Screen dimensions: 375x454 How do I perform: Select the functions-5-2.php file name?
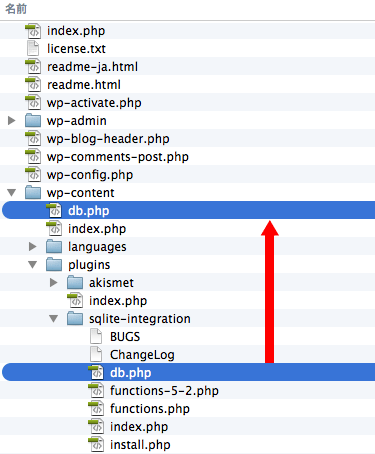(x=164, y=391)
